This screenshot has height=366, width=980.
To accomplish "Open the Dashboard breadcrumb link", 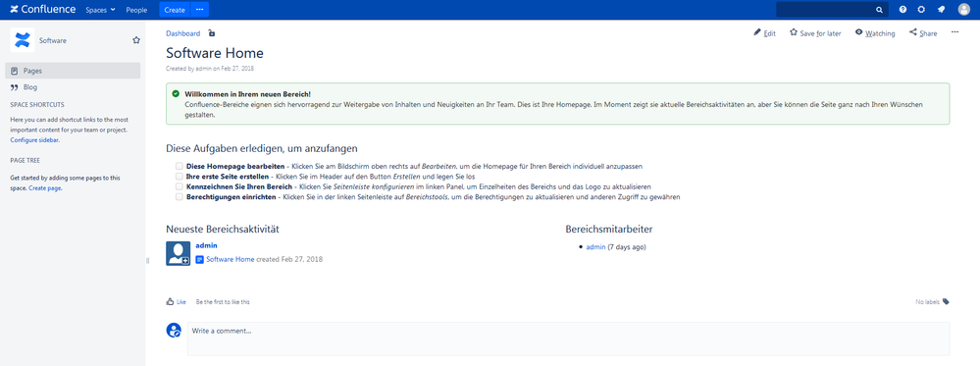I will [183, 33].
